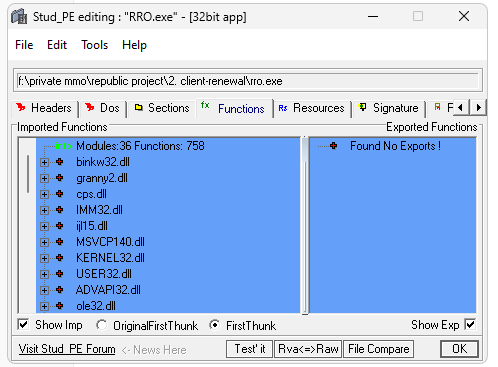Screen dimensions: 498x367
Task: Expand the KERNEL32.dll tree node
Action: pos(44,258)
